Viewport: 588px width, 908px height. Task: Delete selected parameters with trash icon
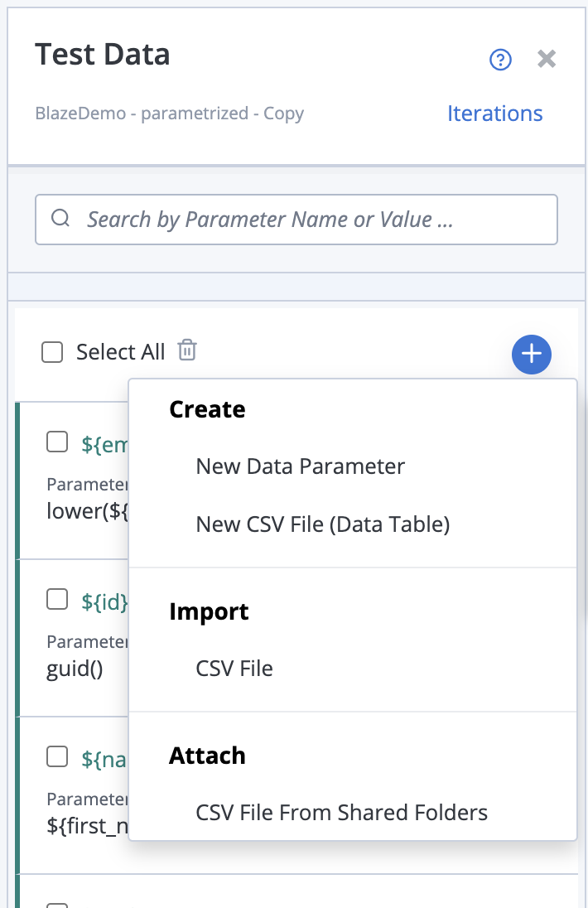coord(188,351)
